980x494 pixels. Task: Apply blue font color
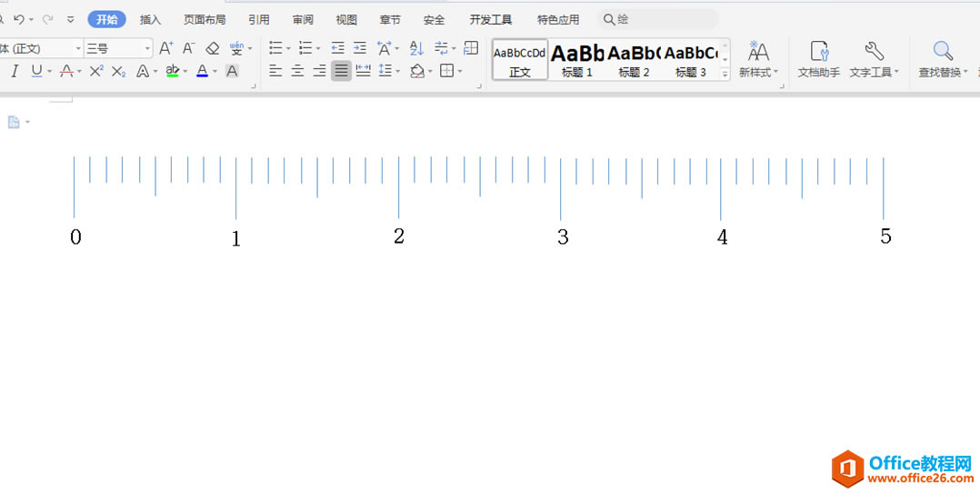[202, 71]
